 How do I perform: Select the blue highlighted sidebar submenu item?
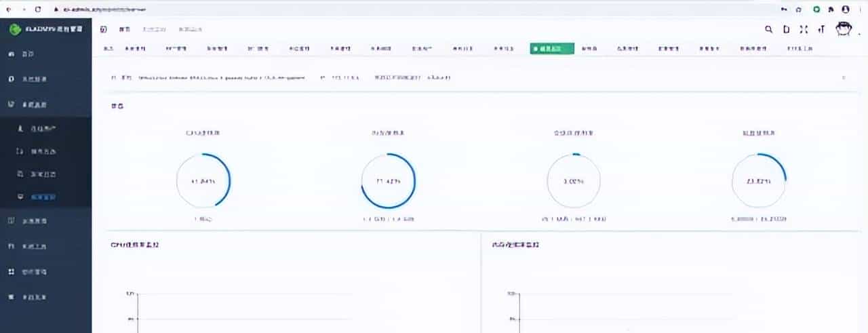tap(45, 197)
